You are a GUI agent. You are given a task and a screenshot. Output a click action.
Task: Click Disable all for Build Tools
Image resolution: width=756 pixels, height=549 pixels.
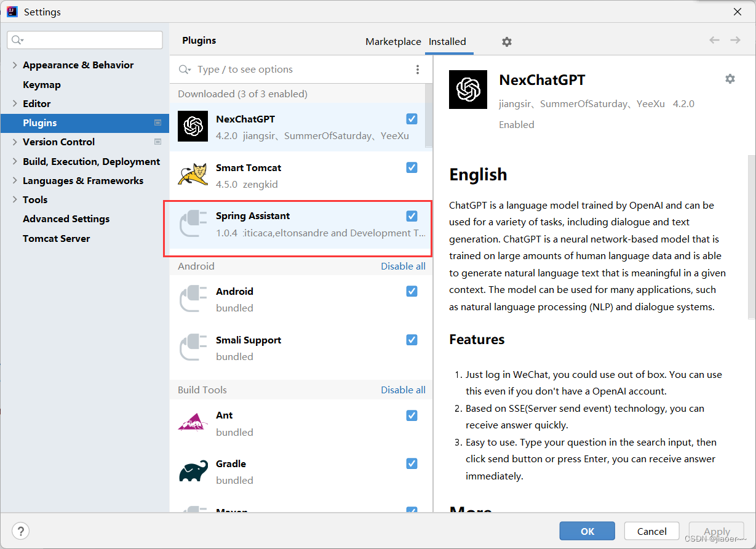coord(403,390)
